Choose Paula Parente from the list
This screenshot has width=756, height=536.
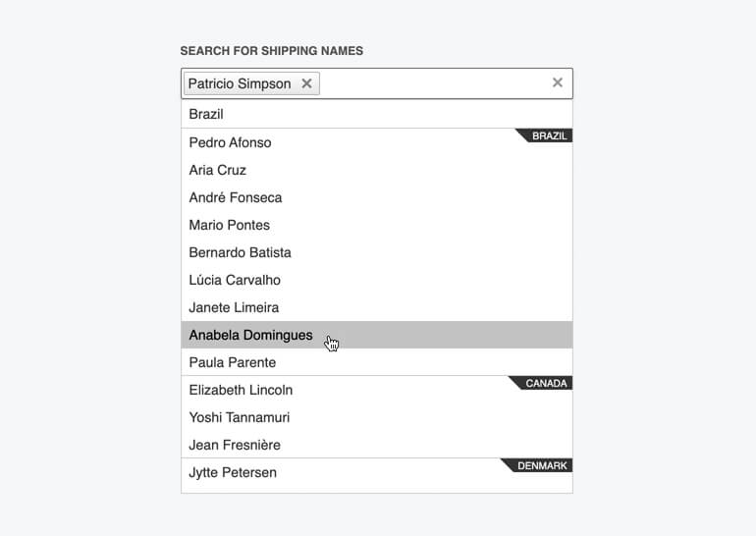click(232, 362)
